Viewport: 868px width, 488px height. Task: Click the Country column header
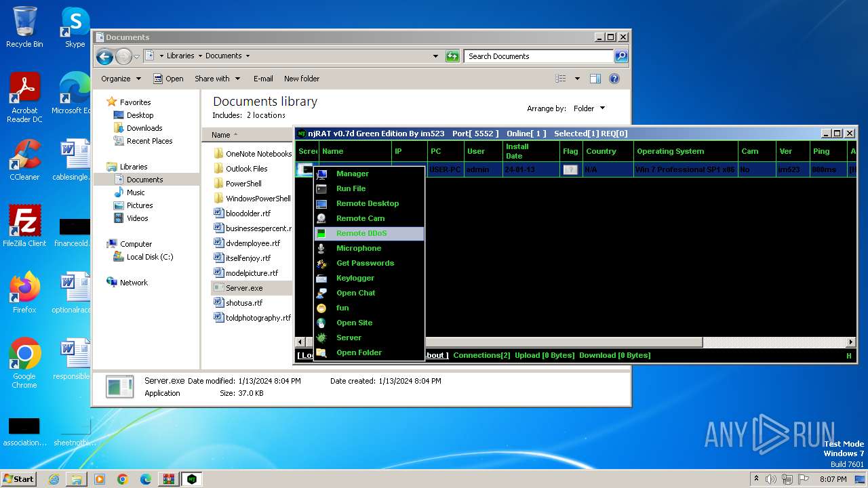(x=608, y=151)
